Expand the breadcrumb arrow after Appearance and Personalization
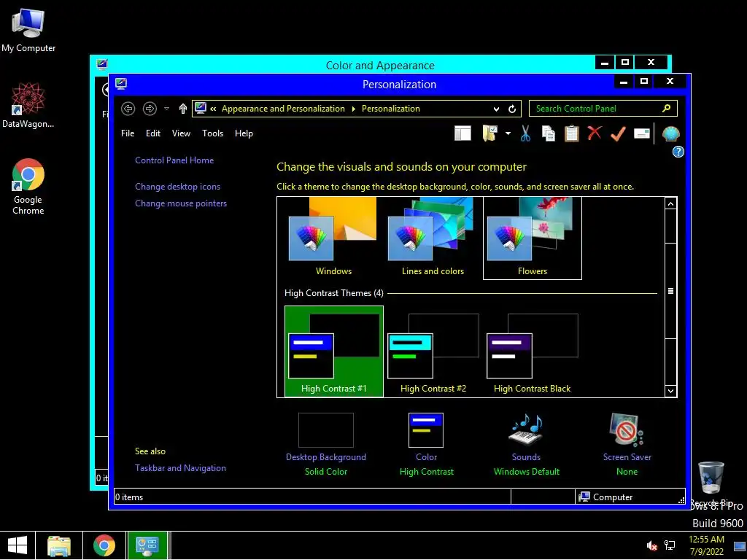747x560 pixels. [x=354, y=109]
